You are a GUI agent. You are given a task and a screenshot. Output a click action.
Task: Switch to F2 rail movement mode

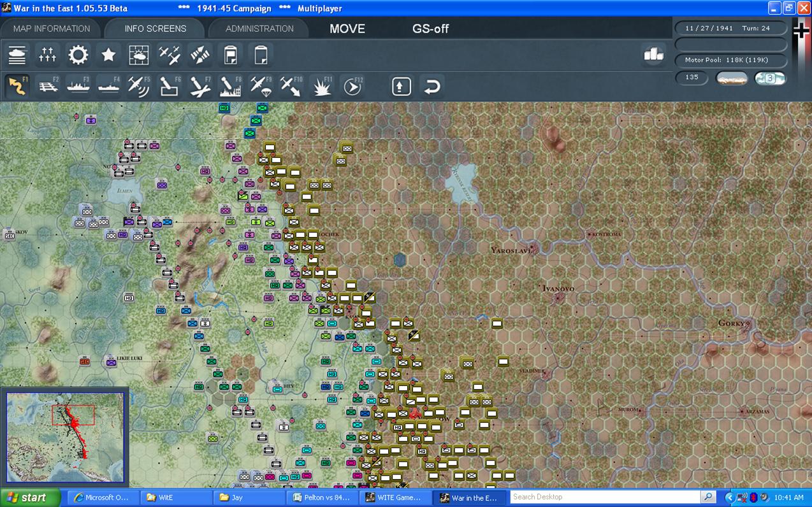click(x=48, y=86)
